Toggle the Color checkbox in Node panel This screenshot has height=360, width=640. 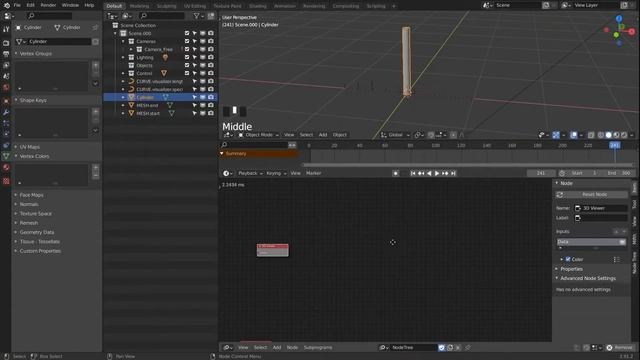tap(568, 259)
